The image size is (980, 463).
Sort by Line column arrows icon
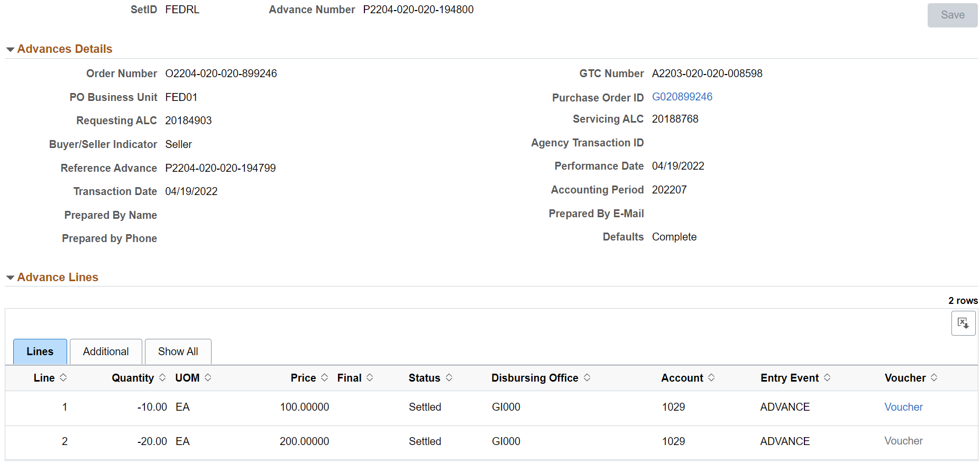pyautogui.click(x=63, y=377)
